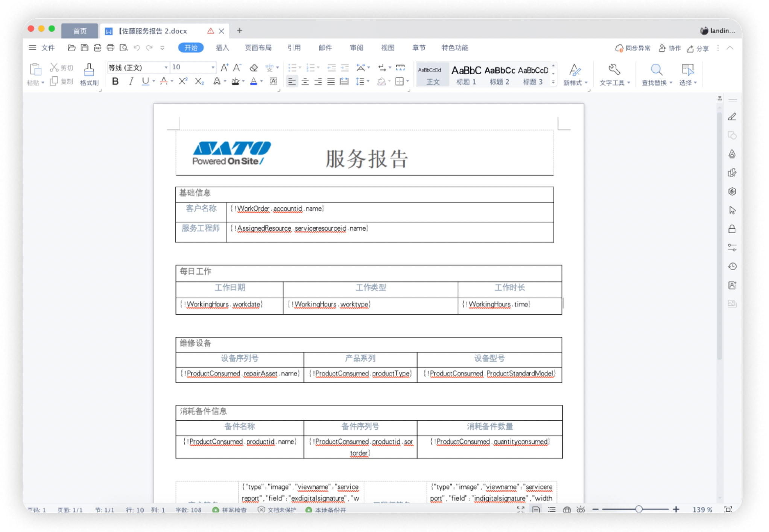The height and width of the screenshot is (532, 769).
Task: Open the Page Layout ribbon tab
Action: (x=258, y=48)
